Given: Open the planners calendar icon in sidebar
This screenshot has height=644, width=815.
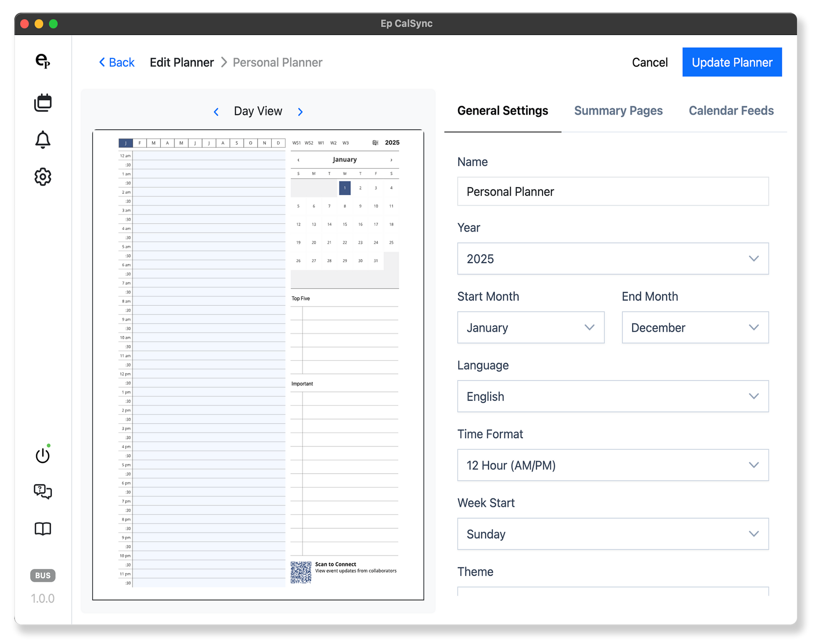Looking at the screenshot, I should click(x=43, y=103).
